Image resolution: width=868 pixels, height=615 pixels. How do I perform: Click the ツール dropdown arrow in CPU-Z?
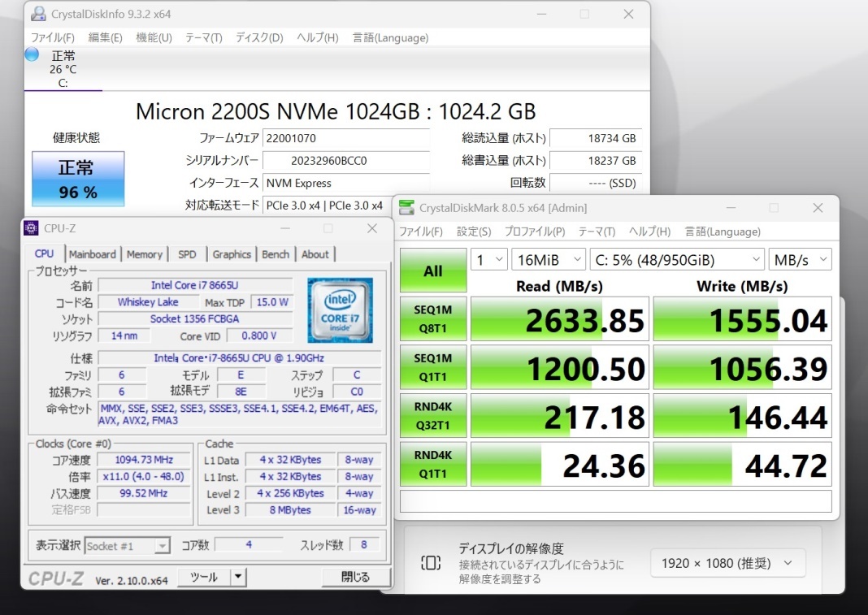click(x=238, y=577)
